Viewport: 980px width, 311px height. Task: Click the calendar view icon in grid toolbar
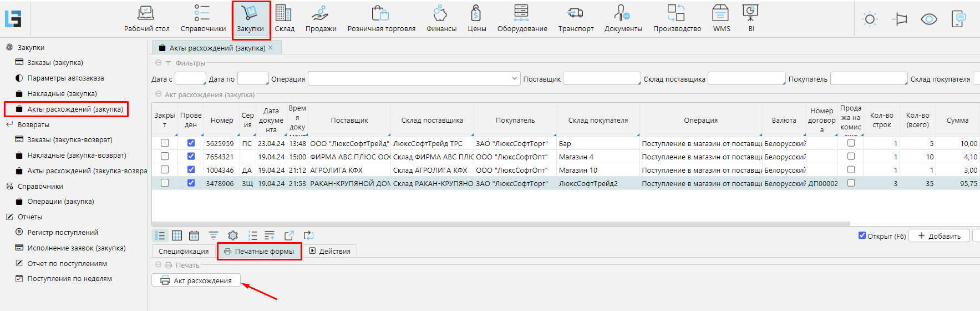pos(194,235)
